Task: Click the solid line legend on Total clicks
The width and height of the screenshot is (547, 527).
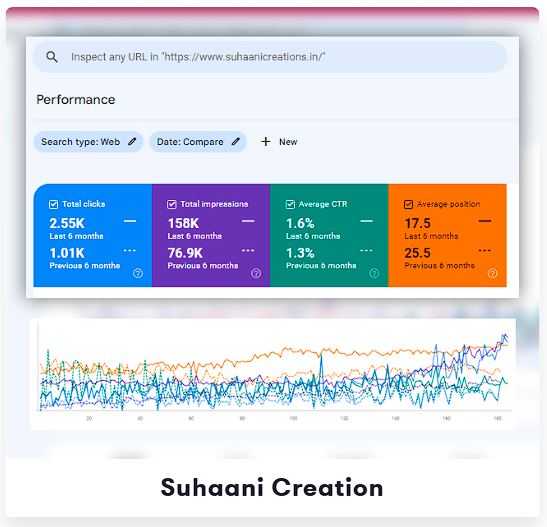Action: pos(130,221)
